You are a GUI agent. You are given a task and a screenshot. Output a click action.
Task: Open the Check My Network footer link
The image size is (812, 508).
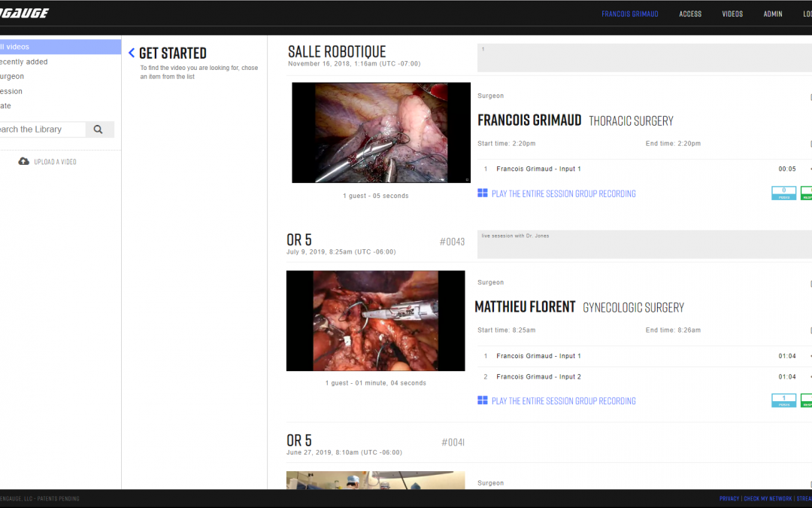pyautogui.click(x=768, y=499)
